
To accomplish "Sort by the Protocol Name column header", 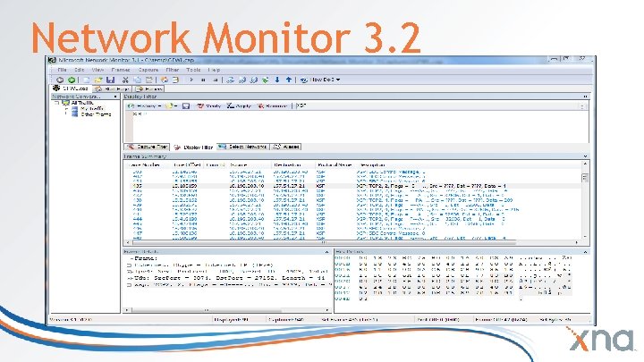I will pos(335,165).
